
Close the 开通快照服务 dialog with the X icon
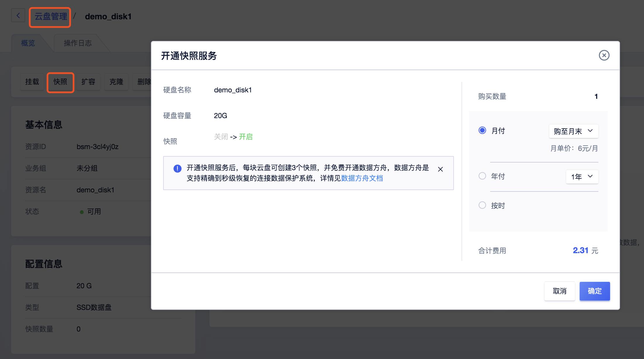604,55
